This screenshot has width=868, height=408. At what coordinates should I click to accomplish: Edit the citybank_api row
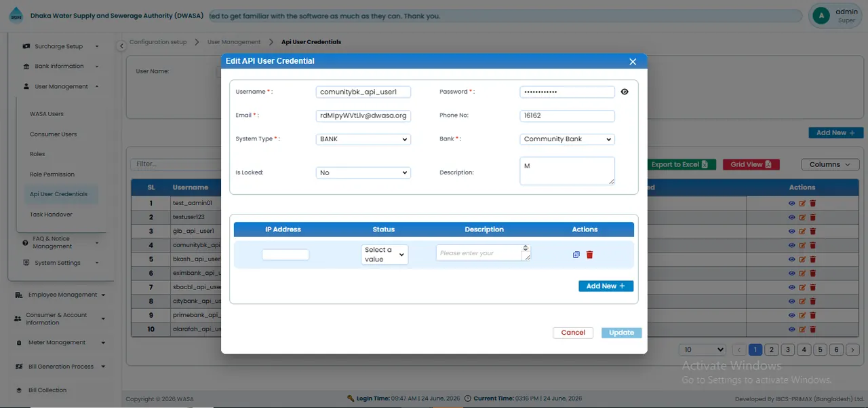(x=802, y=301)
